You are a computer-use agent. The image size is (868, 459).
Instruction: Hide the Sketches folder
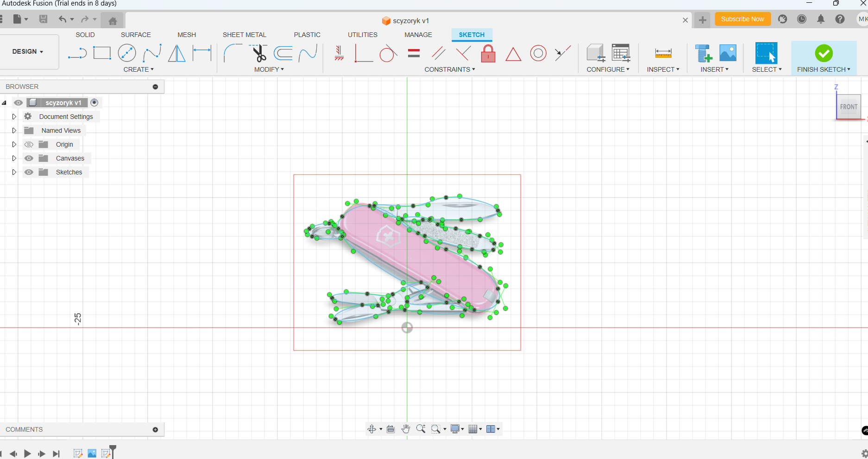(x=29, y=172)
